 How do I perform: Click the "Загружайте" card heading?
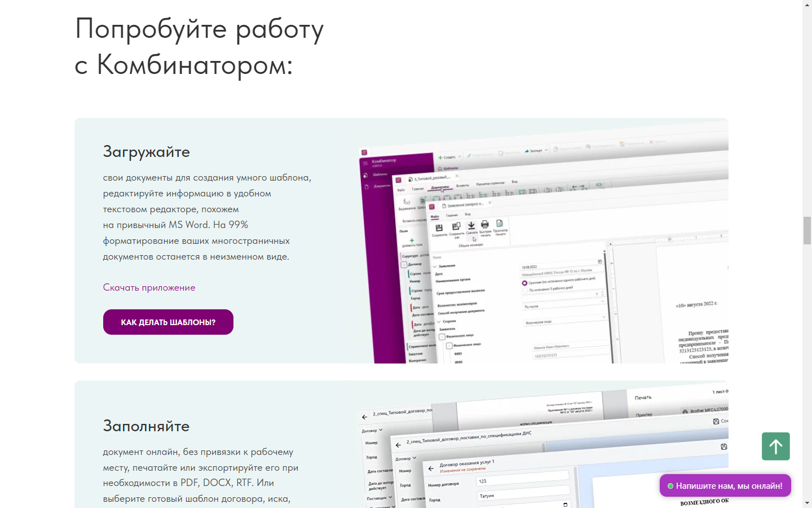coord(147,152)
